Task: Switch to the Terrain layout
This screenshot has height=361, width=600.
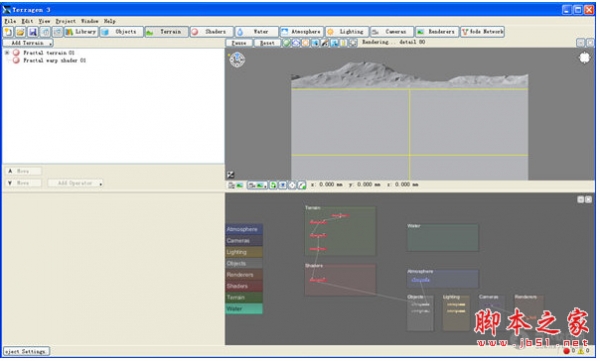Action: tap(166, 32)
